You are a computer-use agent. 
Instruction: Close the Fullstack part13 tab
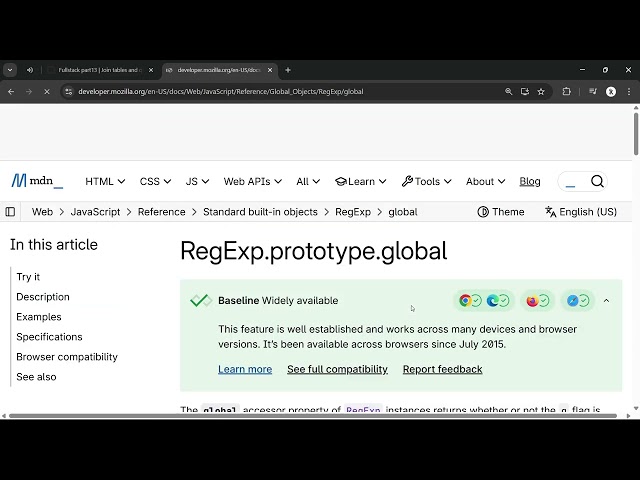point(151,70)
